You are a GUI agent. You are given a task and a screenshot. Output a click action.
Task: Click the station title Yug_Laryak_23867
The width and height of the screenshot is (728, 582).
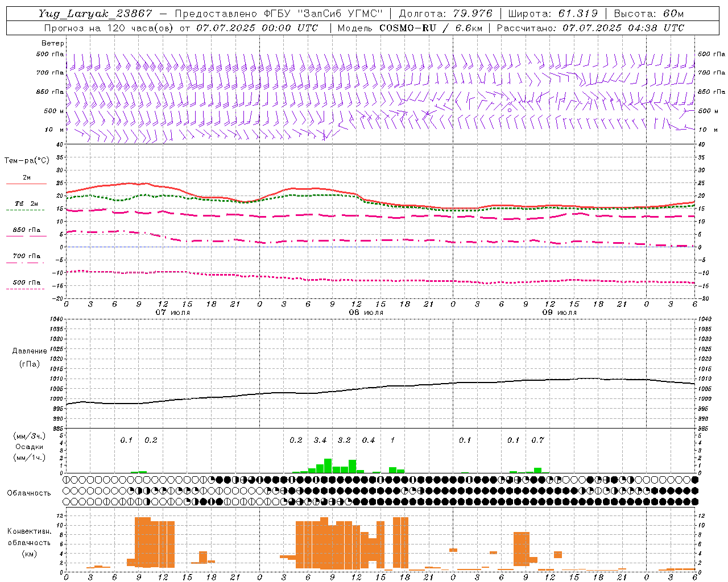pyautogui.click(x=96, y=14)
